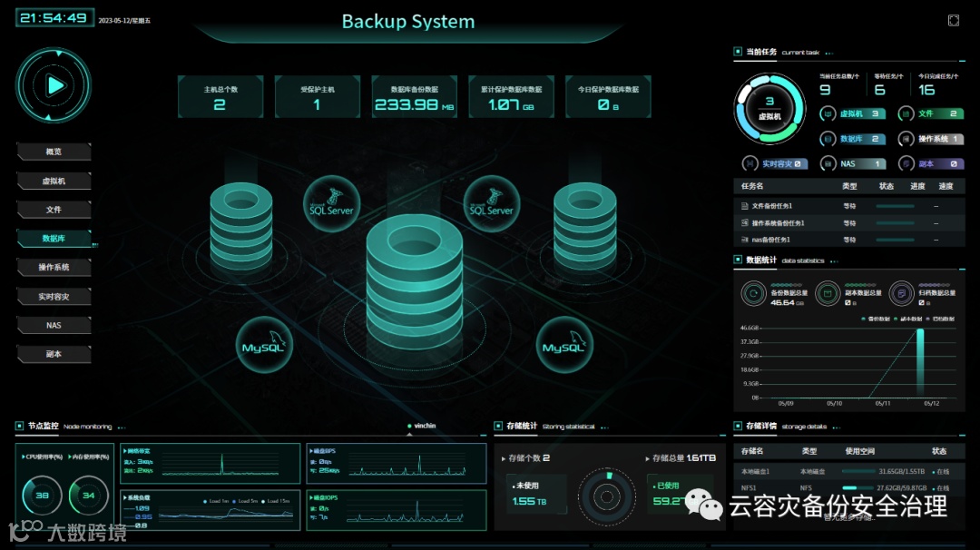
Task: Expand the 存储总量 1.61TB item
Action: pos(681,458)
